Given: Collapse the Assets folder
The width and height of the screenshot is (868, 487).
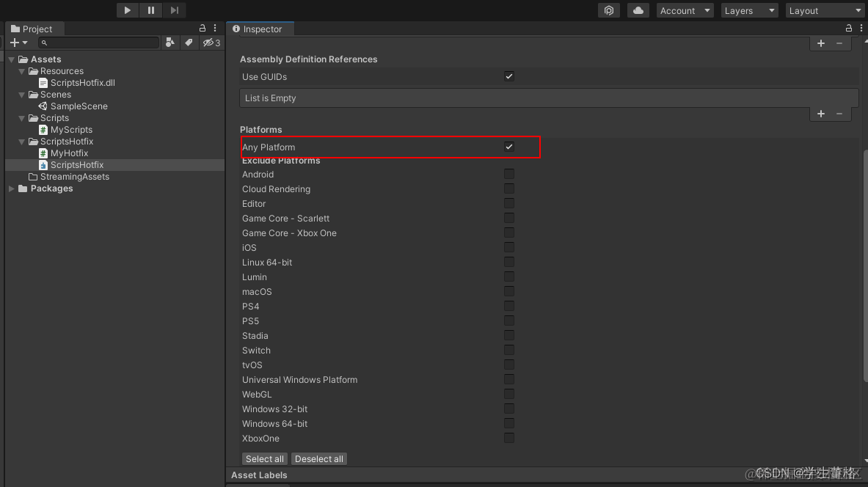Looking at the screenshot, I should coord(12,59).
